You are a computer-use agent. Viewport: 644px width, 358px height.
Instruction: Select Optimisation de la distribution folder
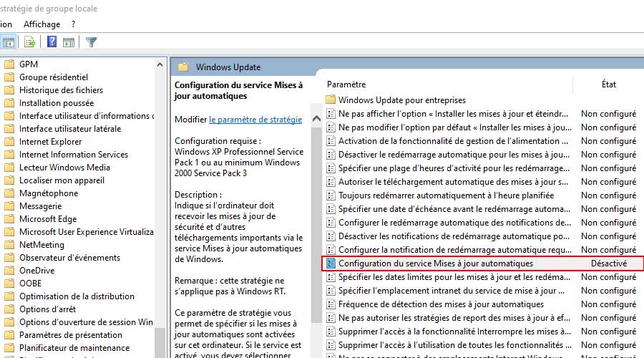[77, 296]
